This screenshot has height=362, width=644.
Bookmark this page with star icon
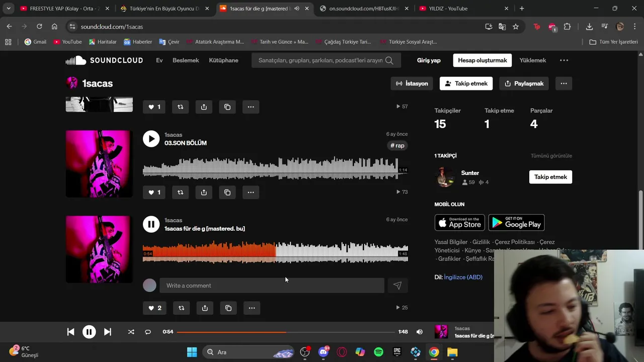click(x=516, y=27)
